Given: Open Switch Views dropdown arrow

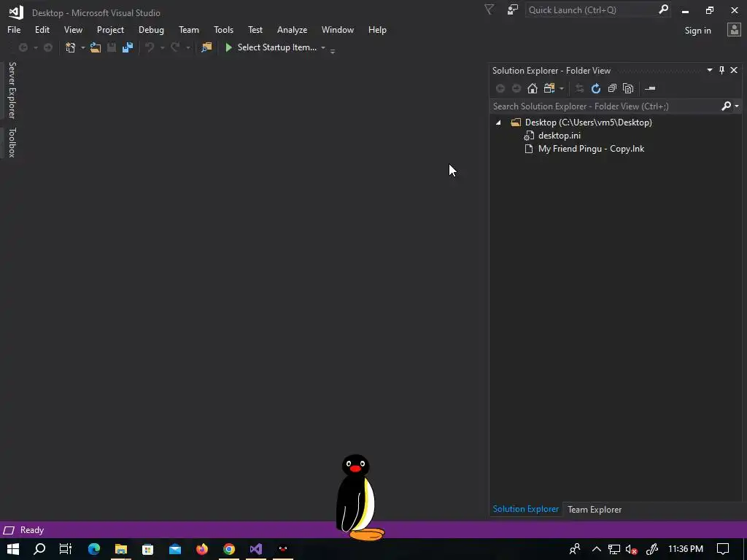Looking at the screenshot, I should click(562, 88).
